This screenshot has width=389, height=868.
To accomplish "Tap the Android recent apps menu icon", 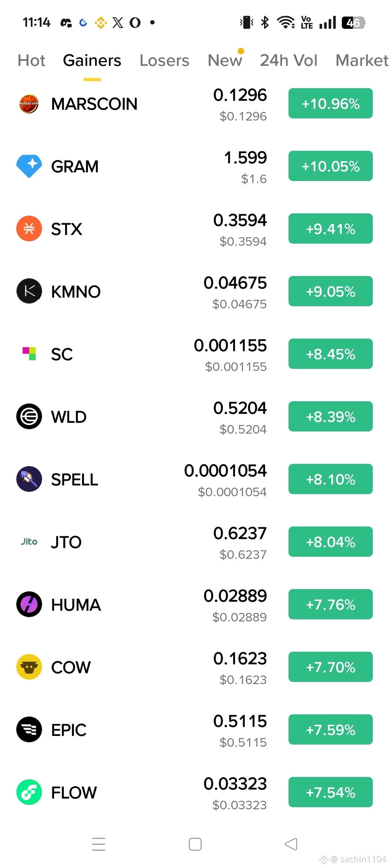I will (x=99, y=844).
